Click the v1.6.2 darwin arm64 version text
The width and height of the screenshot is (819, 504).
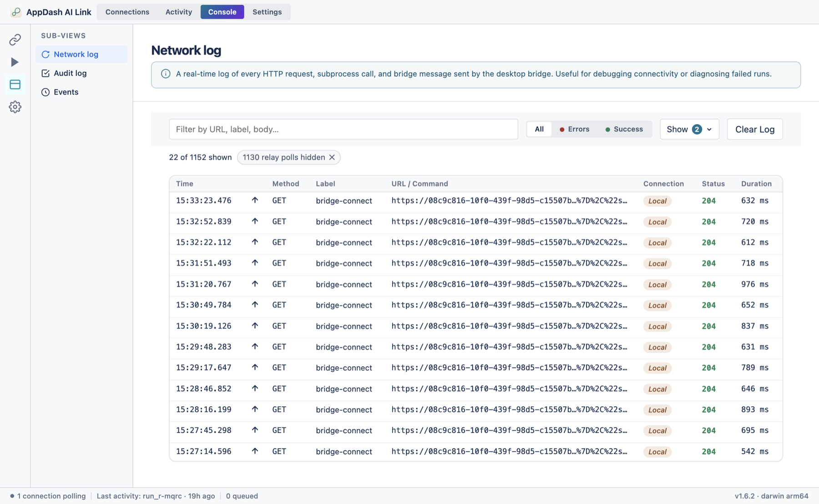772,496
